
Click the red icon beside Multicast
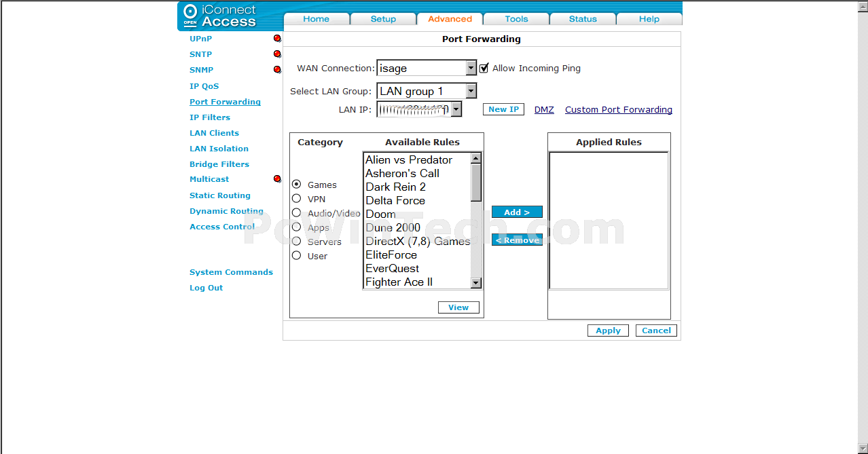(x=277, y=179)
